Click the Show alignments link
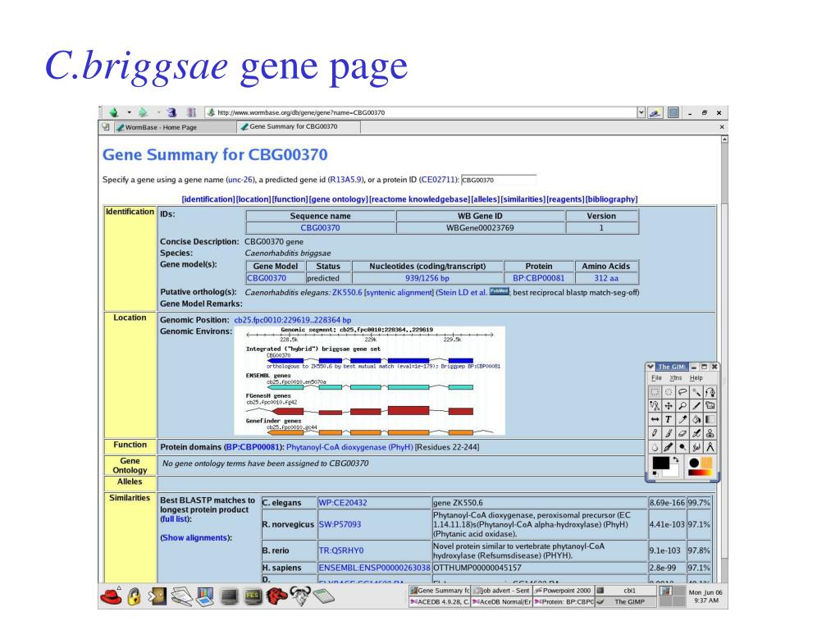 click(194, 538)
